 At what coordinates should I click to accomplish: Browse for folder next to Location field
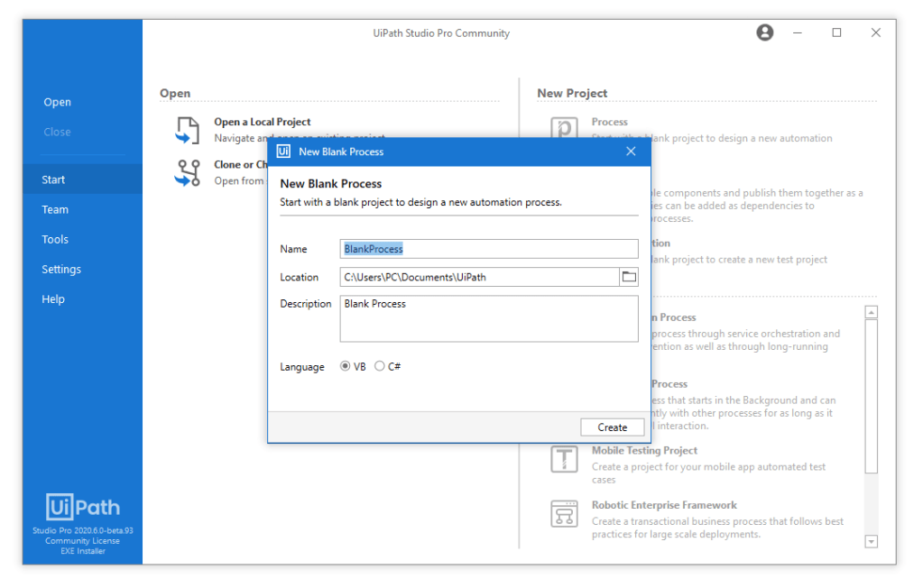coord(629,277)
